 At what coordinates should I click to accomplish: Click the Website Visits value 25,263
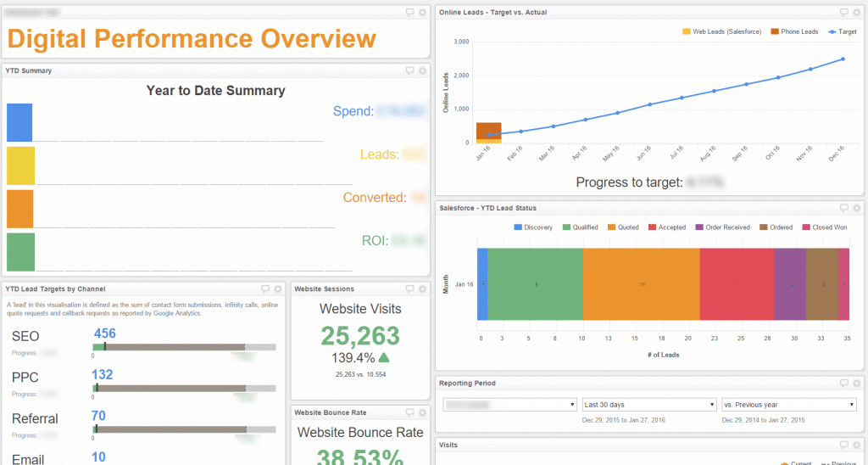pos(360,336)
